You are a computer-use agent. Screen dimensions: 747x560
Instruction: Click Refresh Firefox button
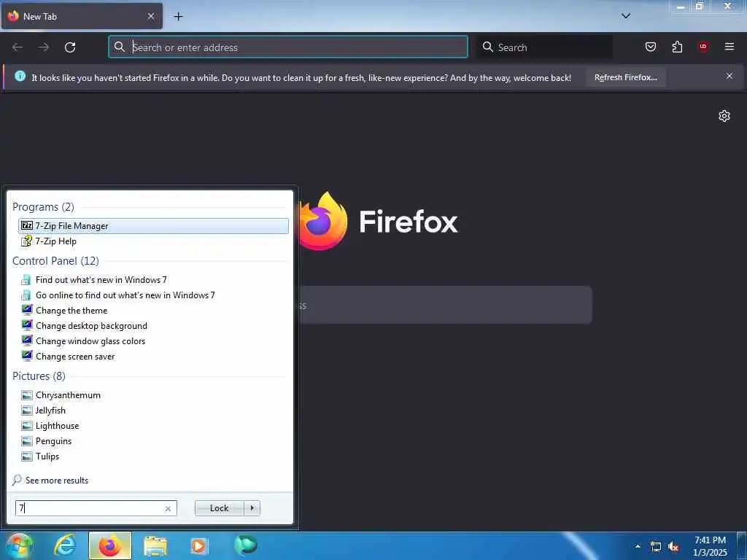coord(625,77)
